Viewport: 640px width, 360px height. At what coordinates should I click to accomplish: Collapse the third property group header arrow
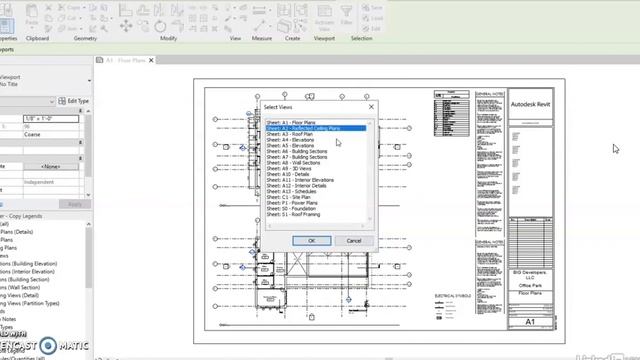(80, 158)
